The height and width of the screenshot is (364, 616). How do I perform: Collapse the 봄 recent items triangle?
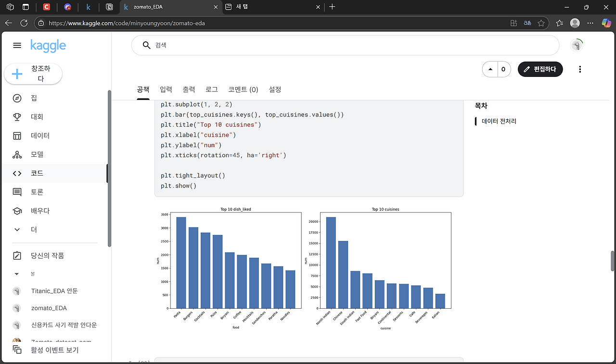pos(17,274)
